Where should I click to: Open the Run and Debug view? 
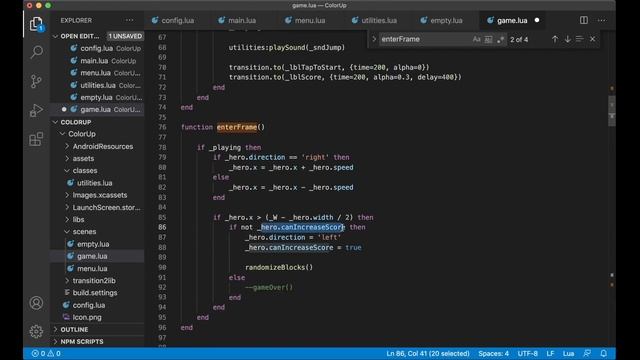(x=36, y=110)
